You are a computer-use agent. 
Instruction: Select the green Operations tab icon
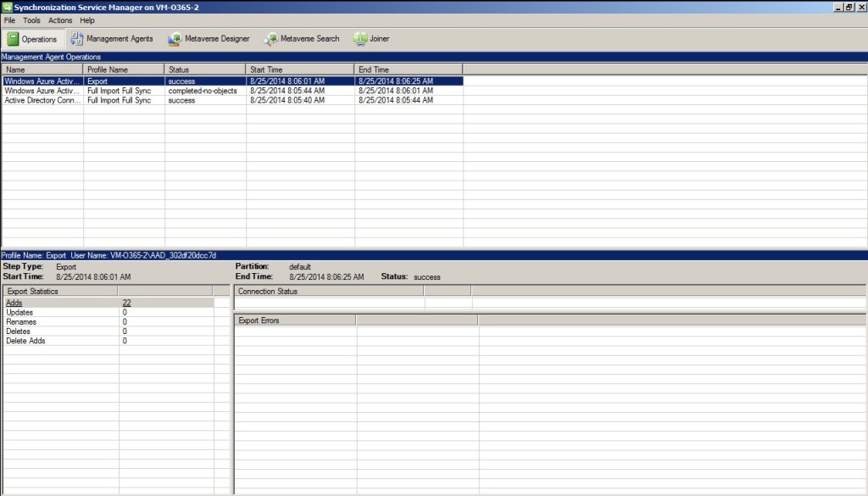[14, 38]
